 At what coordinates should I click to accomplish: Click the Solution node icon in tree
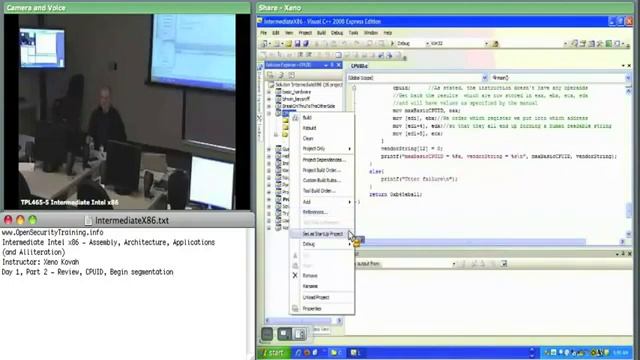[271, 84]
